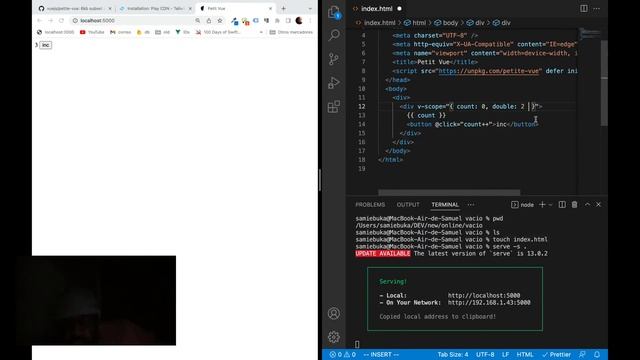
Task: Click the feedback icon in status bar
Action: 582,354
